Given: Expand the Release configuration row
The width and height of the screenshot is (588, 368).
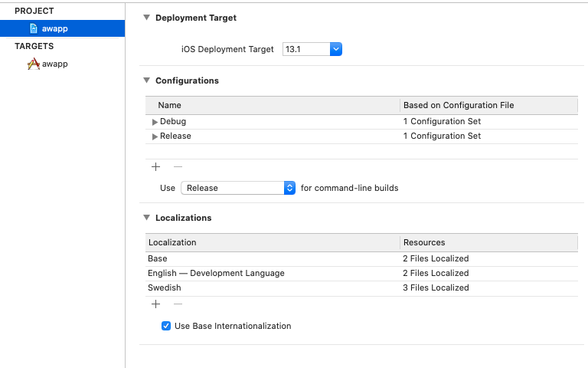Looking at the screenshot, I should pos(155,136).
